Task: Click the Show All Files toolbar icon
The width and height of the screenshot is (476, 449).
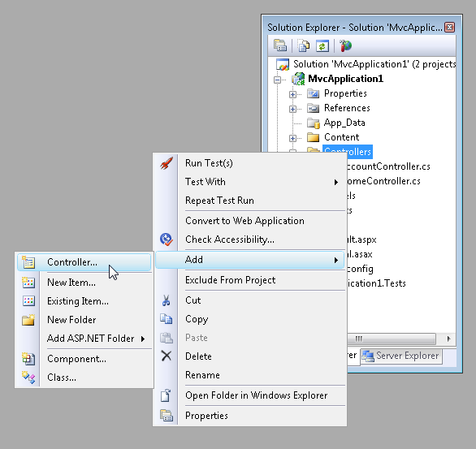Action: (x=303, y=45)
